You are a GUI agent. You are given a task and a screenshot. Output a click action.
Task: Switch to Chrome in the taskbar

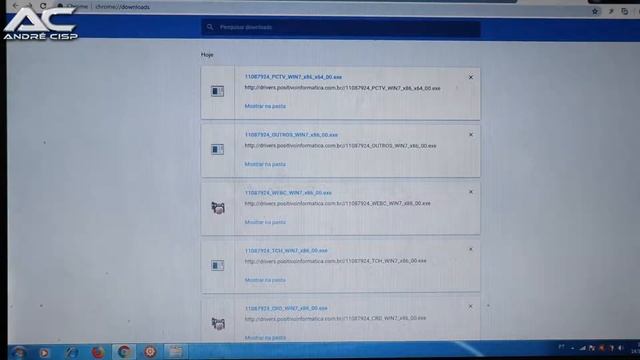pos(124,351)
